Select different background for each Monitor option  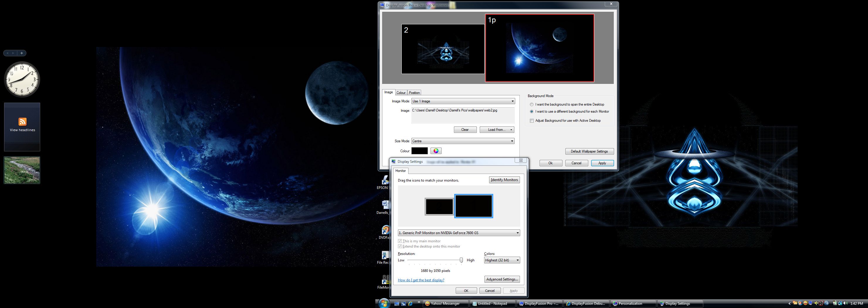(532, 111)
